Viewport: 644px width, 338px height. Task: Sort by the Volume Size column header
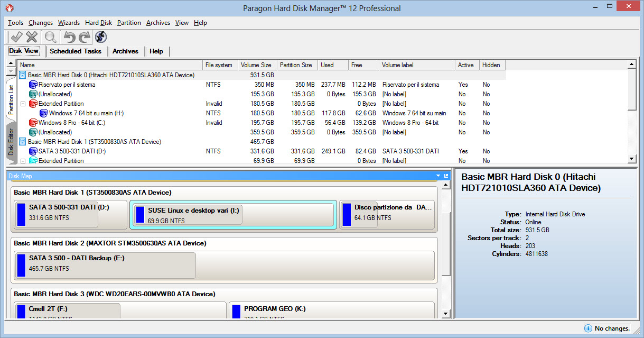point(257,65)
